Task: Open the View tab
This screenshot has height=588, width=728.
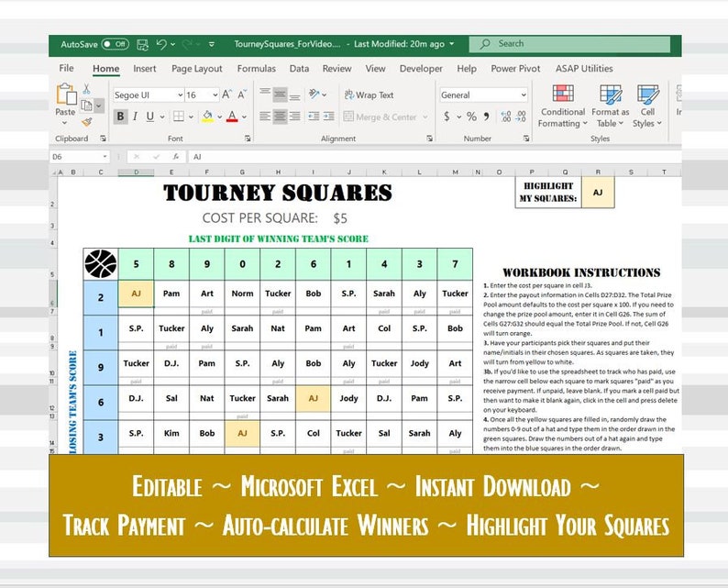Action: click(375, 69)
